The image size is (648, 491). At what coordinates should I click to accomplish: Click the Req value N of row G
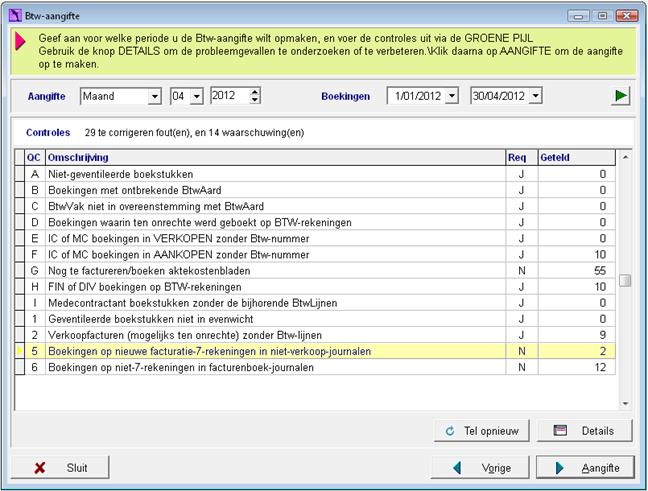(522, 271)
